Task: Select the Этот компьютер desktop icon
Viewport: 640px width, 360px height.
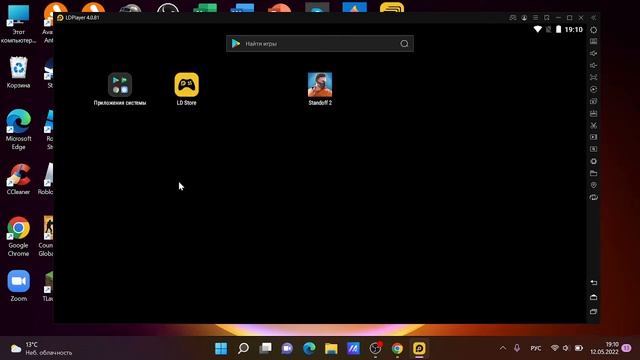Action: (x=18, y=24)
